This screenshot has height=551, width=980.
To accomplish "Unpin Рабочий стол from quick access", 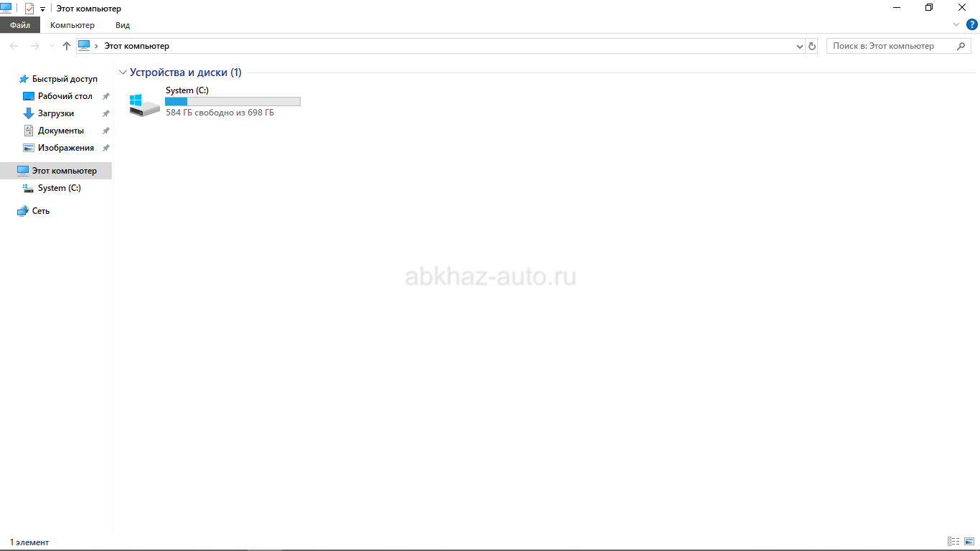I will pyautogui.click(x=105, y=96).
